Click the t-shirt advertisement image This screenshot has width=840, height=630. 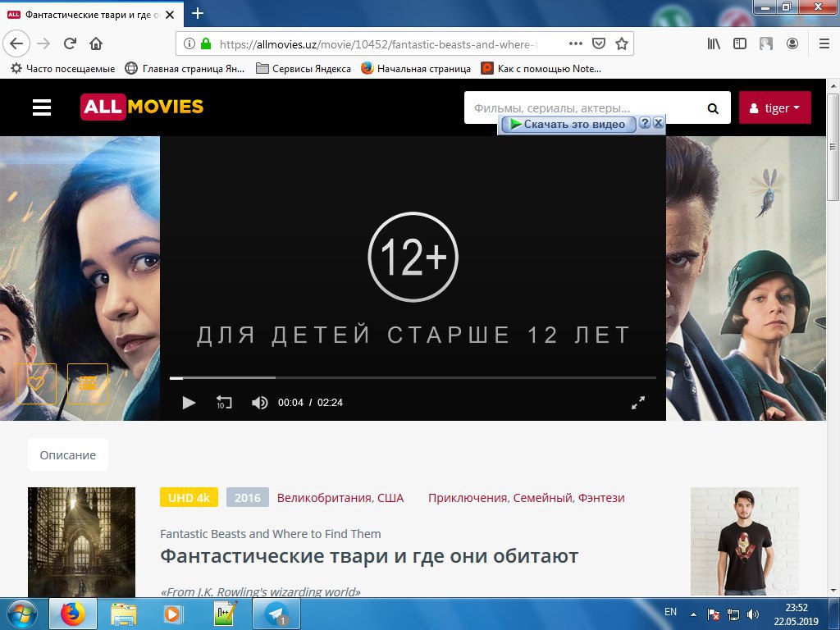[x=744, y=541]
